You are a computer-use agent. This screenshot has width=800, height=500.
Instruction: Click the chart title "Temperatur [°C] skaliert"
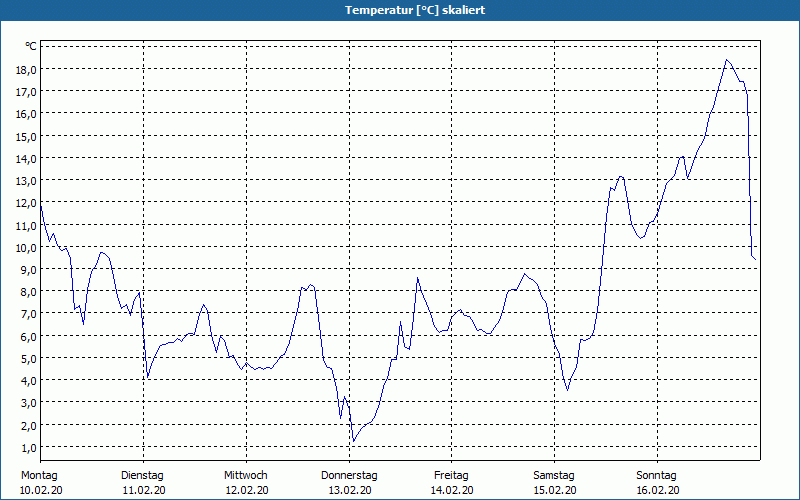400,10
